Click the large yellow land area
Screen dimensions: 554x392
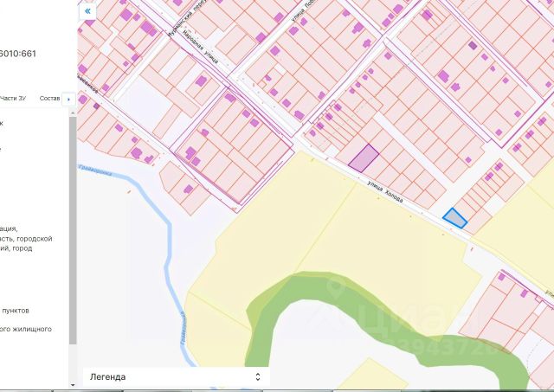point(353,226)
